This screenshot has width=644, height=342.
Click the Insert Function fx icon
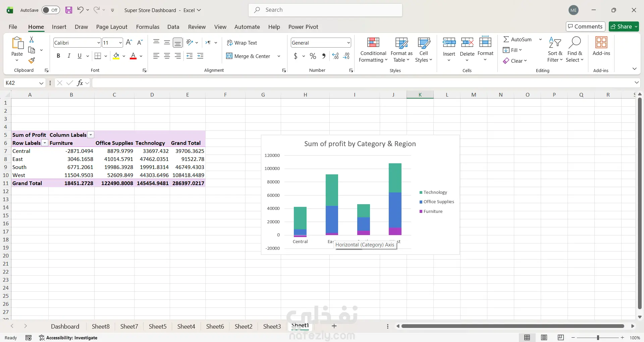point(80,83)
